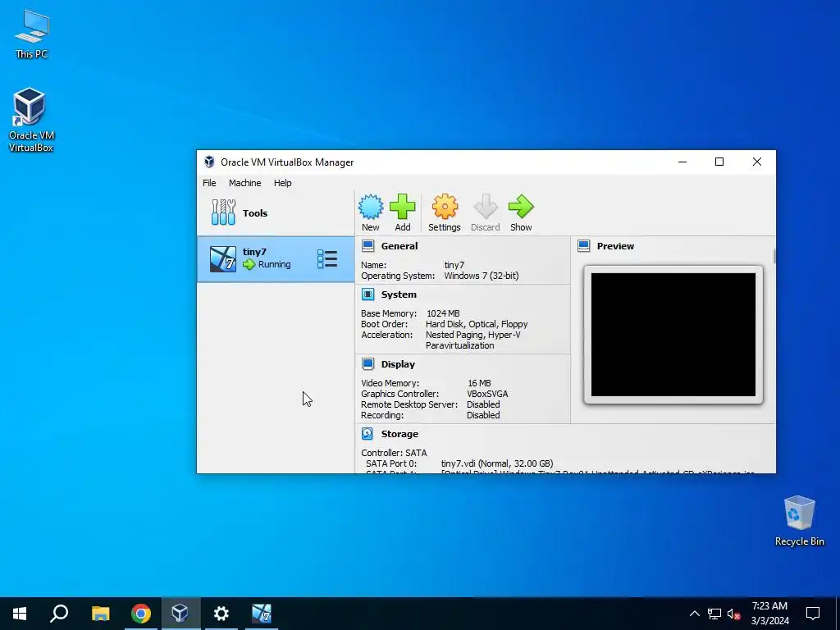The width and height of the screenshot is (840, 630).
Task: Open the File menu
Action: pos(209,183)
